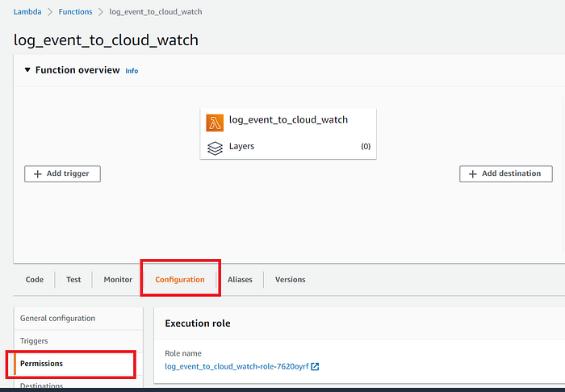The image size is (565, 392).
Task: Open the Aliases tab
Action: click(x=240, y=280)
